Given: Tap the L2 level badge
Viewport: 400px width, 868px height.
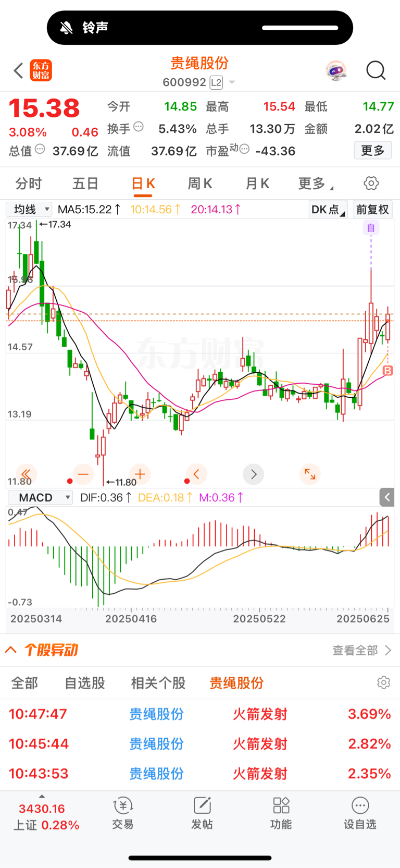Looking at the screenshot, I should click(216, 82).
